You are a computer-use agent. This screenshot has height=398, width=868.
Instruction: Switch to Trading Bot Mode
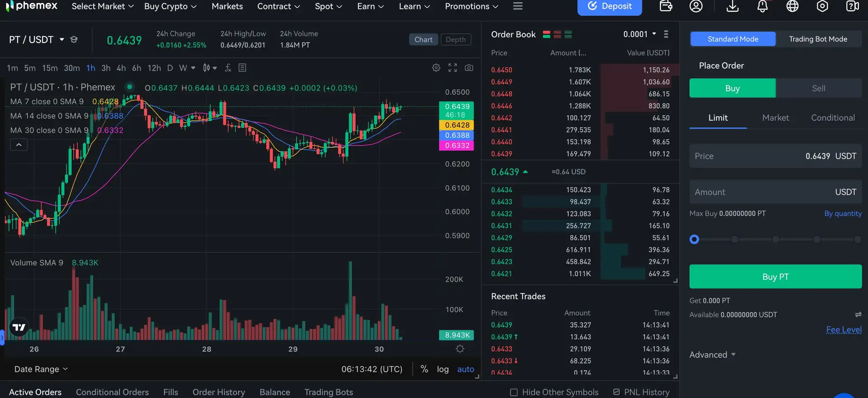pos(818,39)
